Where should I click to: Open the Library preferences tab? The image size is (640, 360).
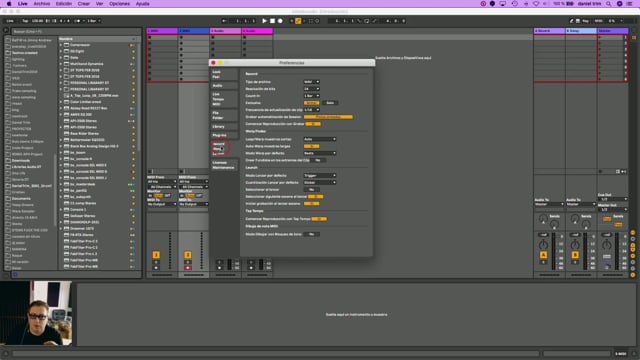pyautogui.click(x=224, y=127)
